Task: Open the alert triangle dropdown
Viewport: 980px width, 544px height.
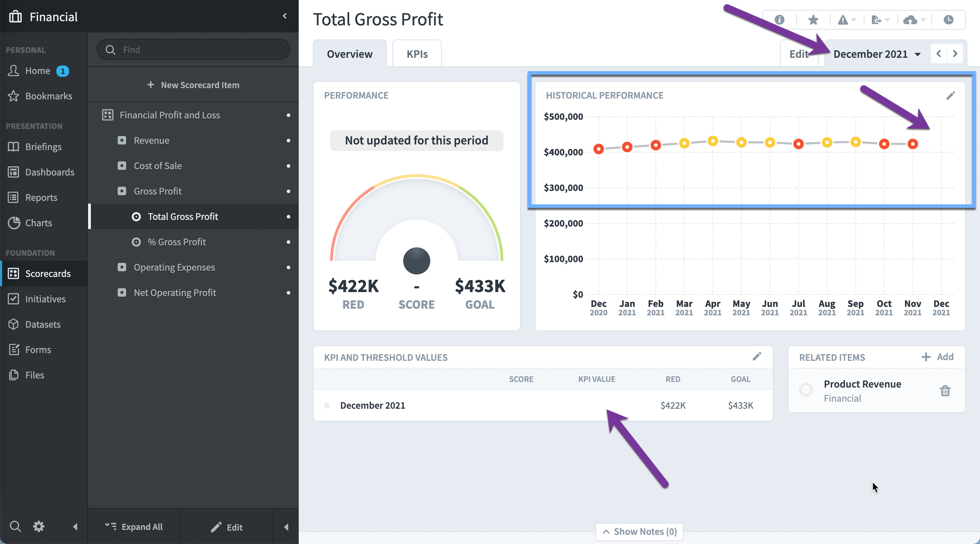Action: coord(846,20)
